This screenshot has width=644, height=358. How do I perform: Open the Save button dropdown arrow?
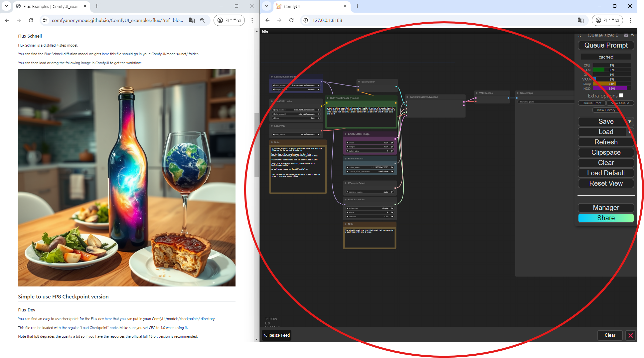pyautogui.click(x=630, y=122)
